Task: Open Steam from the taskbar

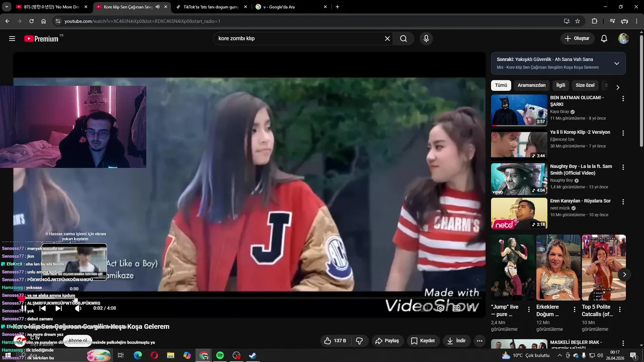Action: click(x=253, y=355)
